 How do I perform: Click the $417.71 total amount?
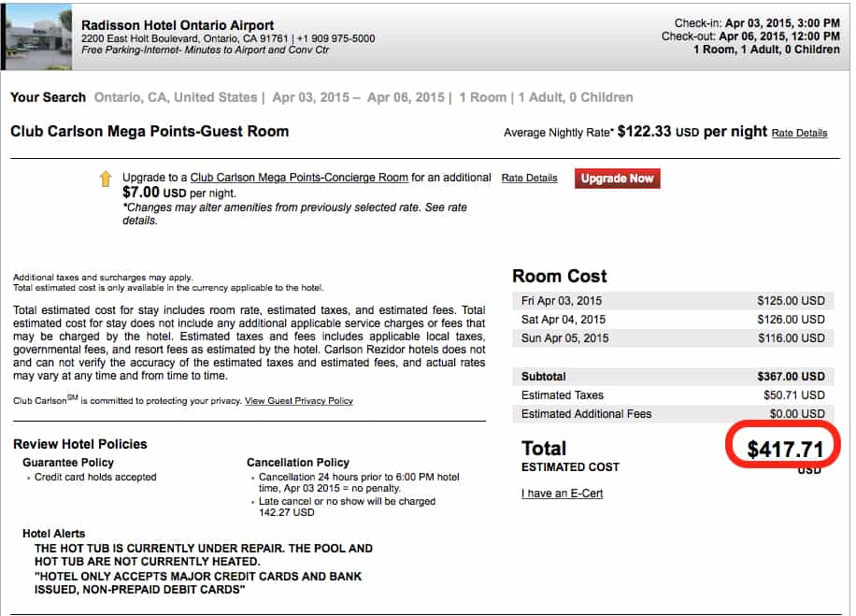click(784, 450)
